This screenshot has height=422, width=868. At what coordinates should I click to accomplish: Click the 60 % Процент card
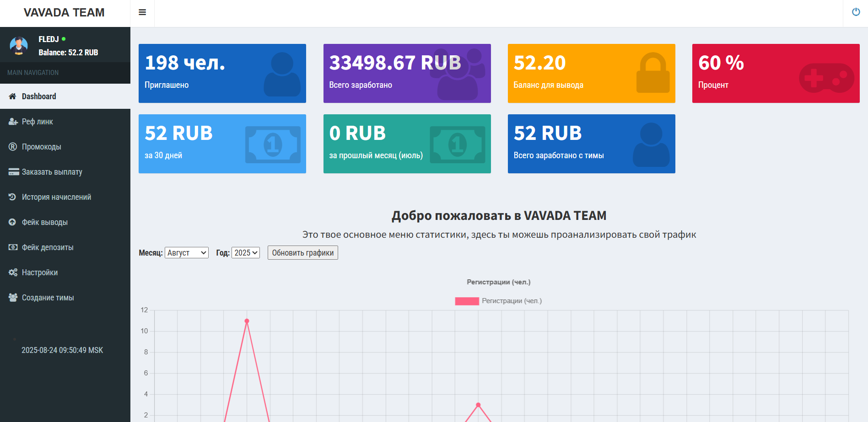tap(776, 73)
